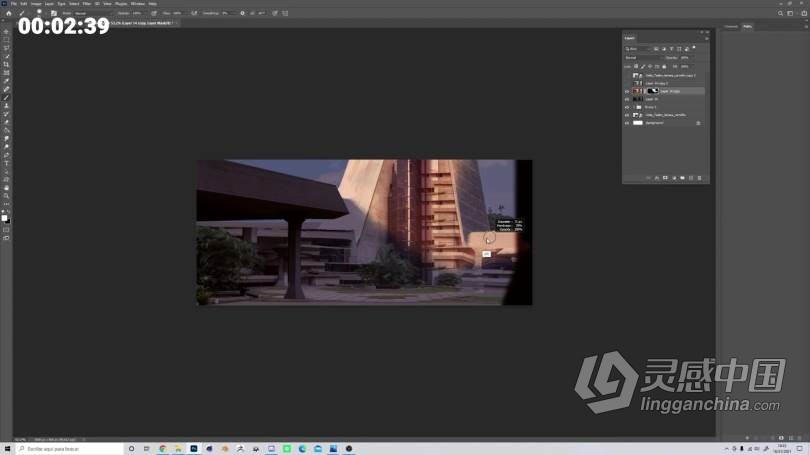Screen dimensions: 810x455
Task: Create a new group folder icon
Action: 682,178
